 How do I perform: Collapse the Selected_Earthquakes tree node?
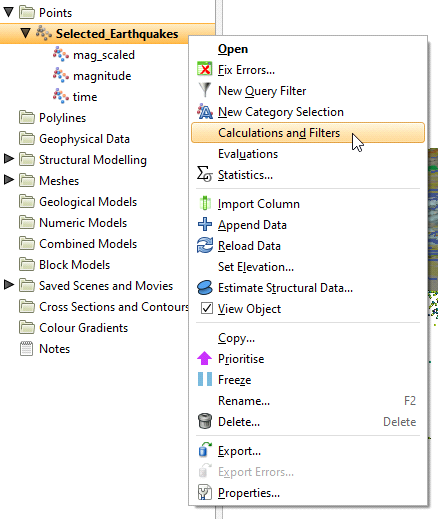[25, 33]
